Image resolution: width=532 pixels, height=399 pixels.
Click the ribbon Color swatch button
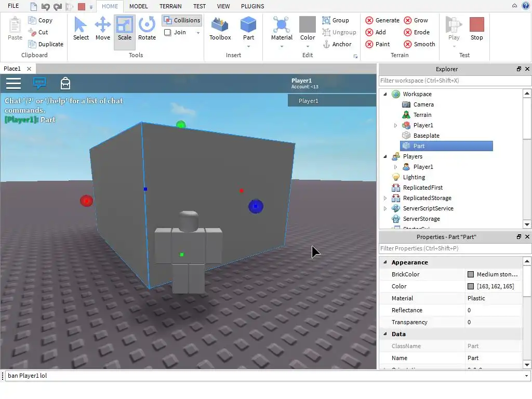308,24
